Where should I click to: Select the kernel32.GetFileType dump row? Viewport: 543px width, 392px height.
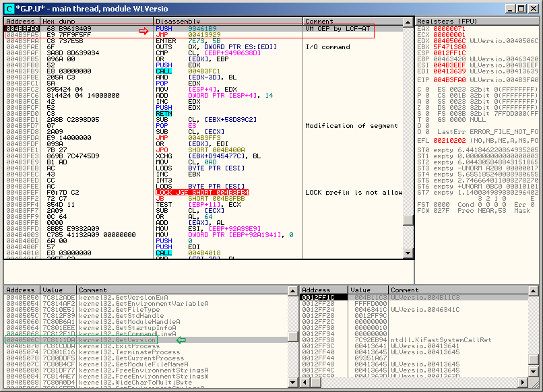click(x=146, y=310)
